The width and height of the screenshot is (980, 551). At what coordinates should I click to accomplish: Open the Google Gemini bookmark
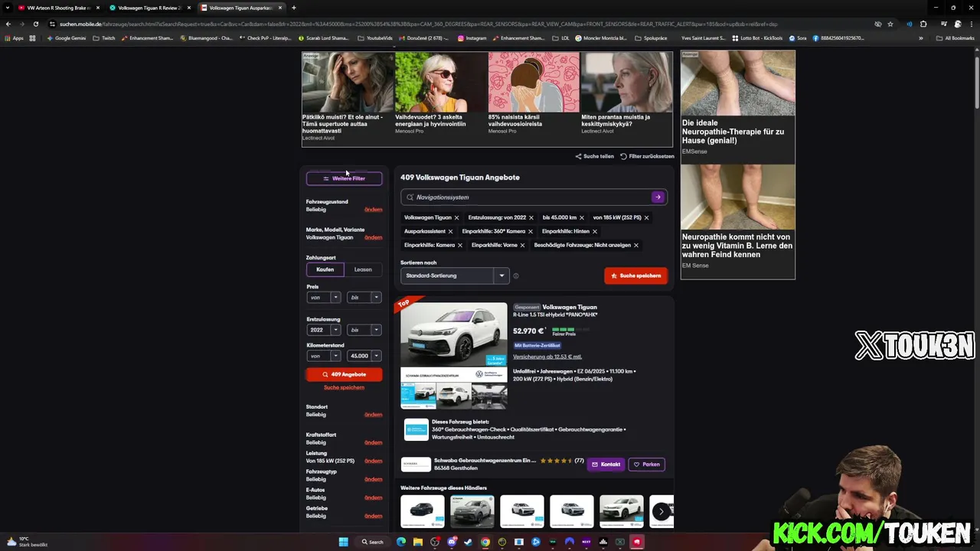pyautogui.click(x=67, y=37)
